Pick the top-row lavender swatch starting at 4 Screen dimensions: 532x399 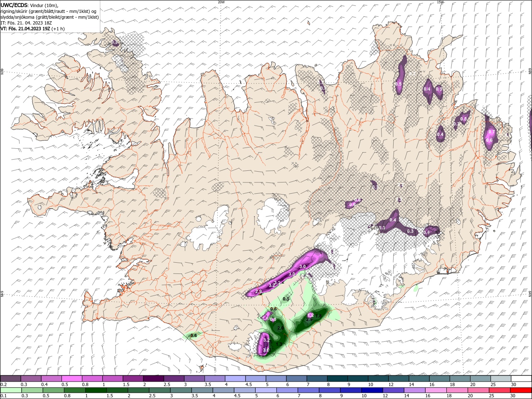coord(235,379)
